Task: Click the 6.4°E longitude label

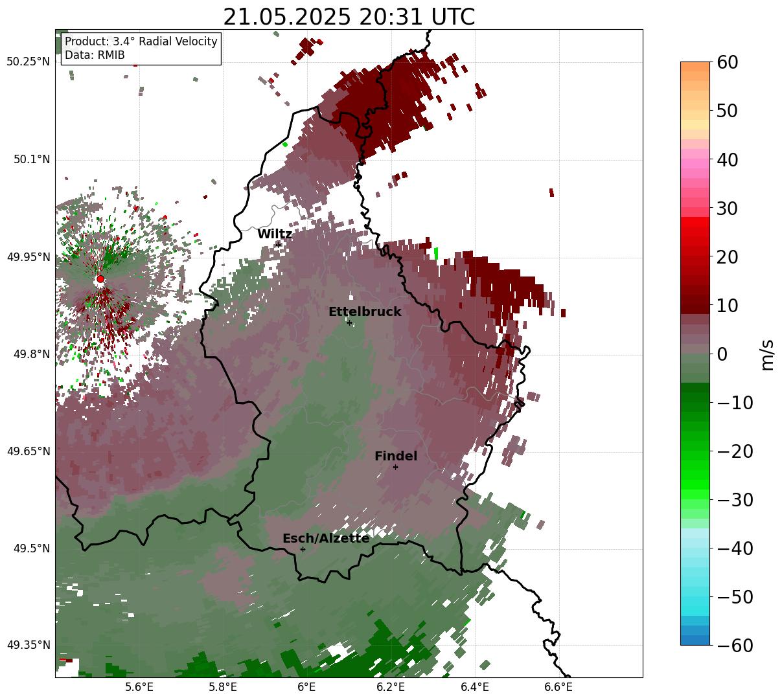Action: 475,686
